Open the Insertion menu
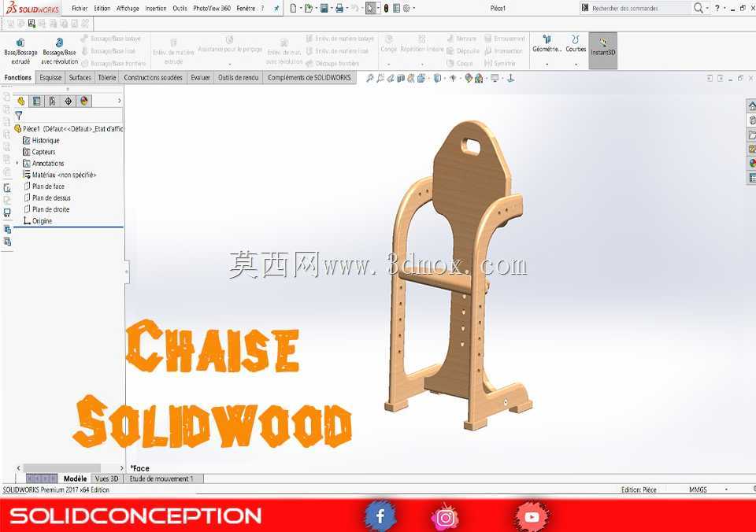Image resolution: width=756 pixels, height=532 pixels. click(x=156, y=8)
